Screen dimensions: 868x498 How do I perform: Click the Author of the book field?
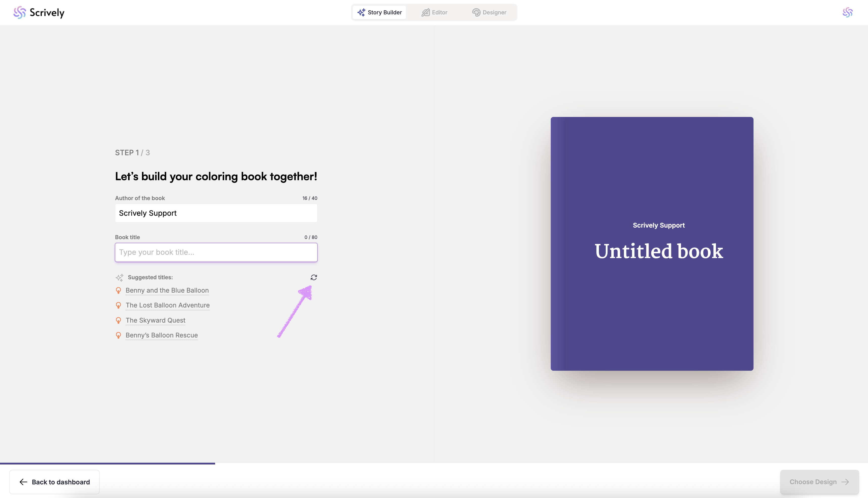coord(216,213)
